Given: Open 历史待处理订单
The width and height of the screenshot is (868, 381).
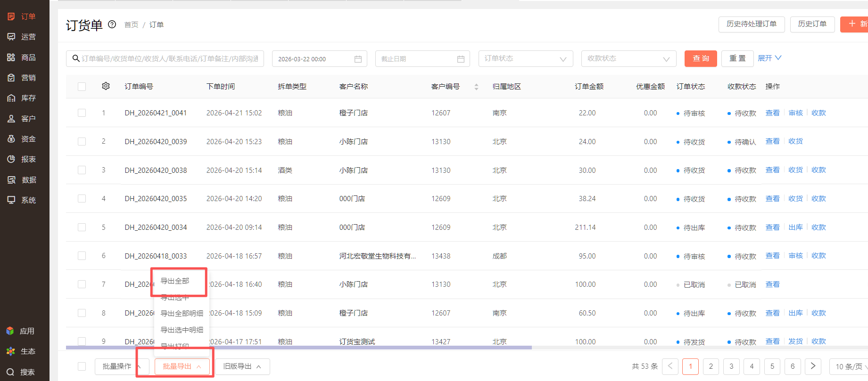Looking at the screenshot, I should click(752, 24).
